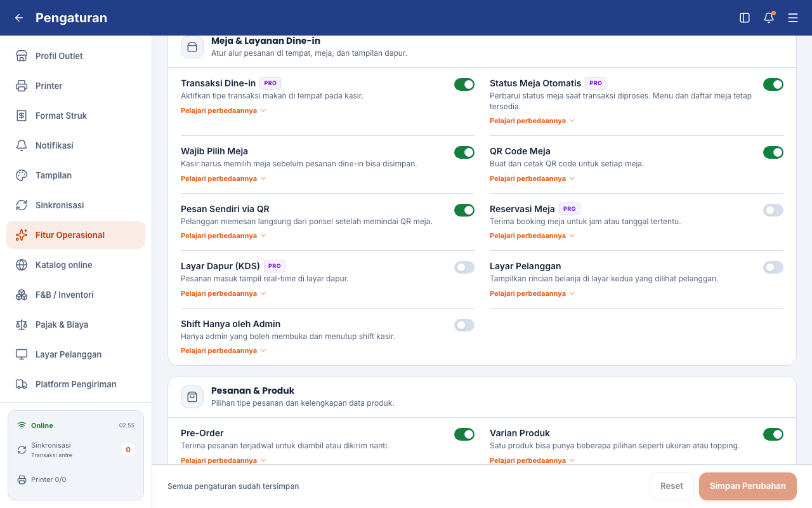Click the Notifikasi bell icon in sidebar
Screen dimensions: 812x508
point(22,145)
